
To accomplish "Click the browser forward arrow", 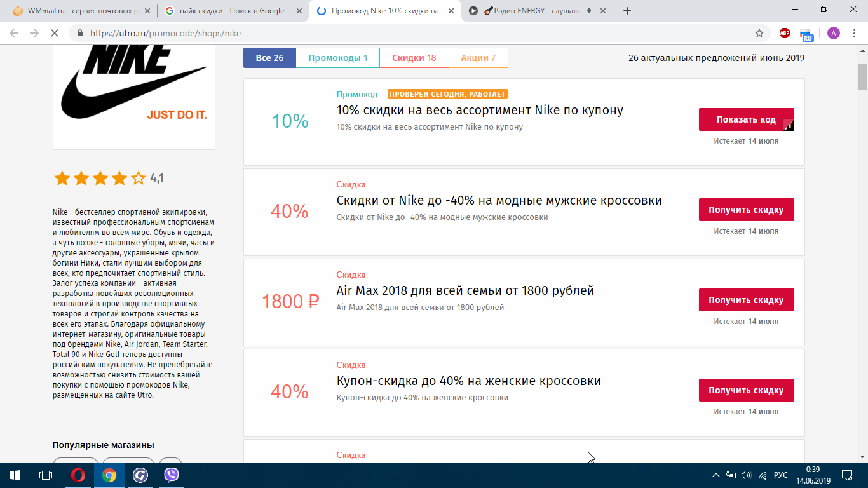I will (34, 33).
